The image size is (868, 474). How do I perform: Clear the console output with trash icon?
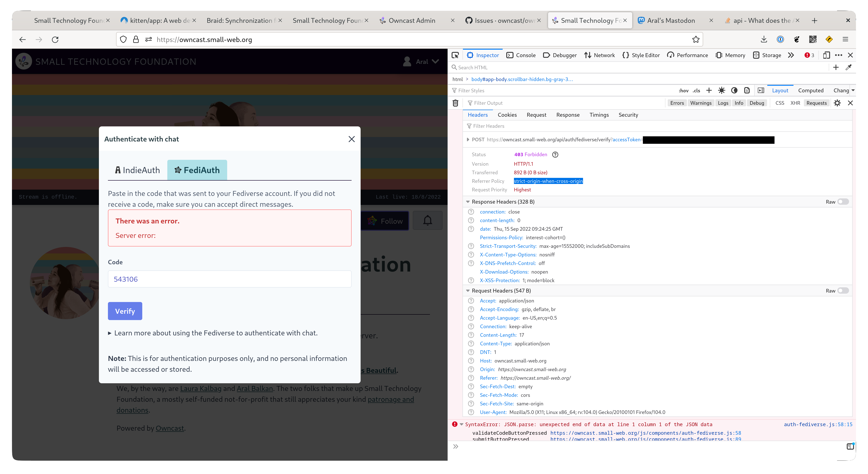click(455, 103)
